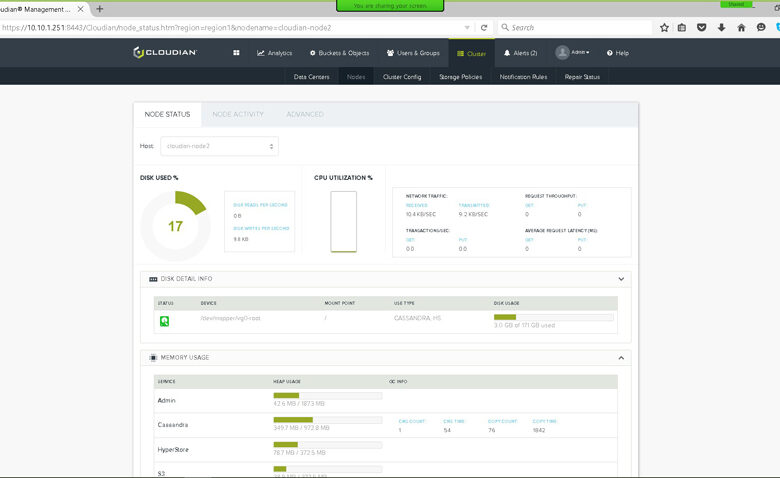Open the Host selection dropdown
Image resolution: width=780 pixels, height=478 pixels.
click(x=219, y=146)
